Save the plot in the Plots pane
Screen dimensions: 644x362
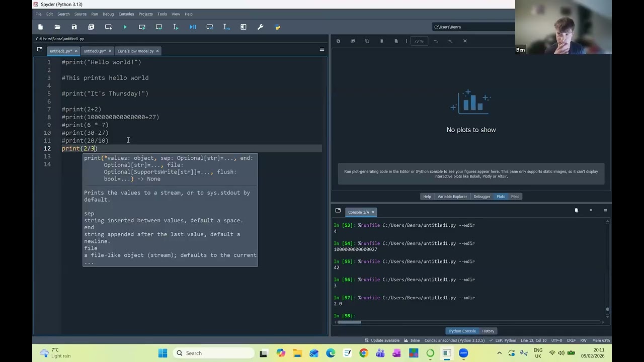(338, 41)
